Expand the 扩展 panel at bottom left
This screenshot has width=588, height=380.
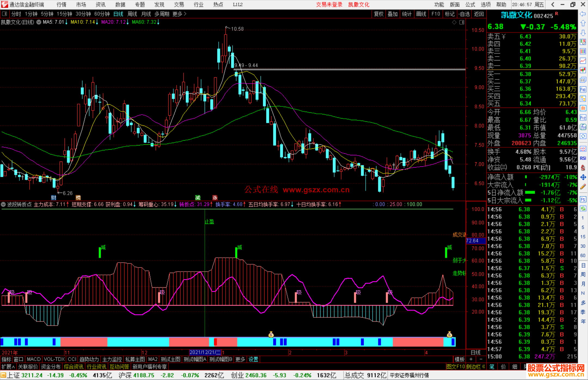pyautogui.click(x=8, y=367)
